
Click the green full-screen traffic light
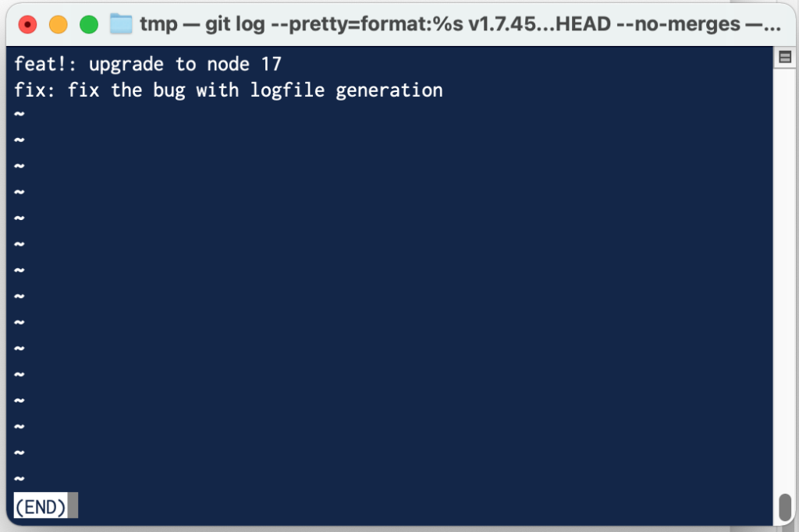tap(89, 24)
